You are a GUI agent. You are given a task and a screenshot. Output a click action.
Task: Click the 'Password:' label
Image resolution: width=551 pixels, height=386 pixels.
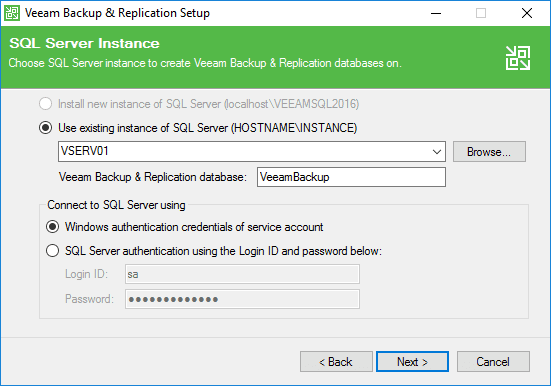[89, 299]
